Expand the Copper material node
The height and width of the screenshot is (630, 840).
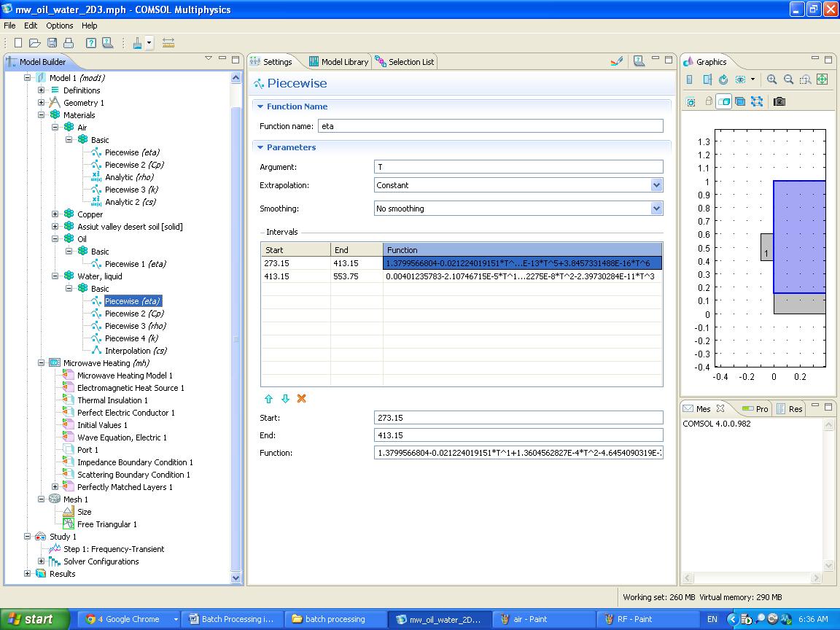(55, 214)
